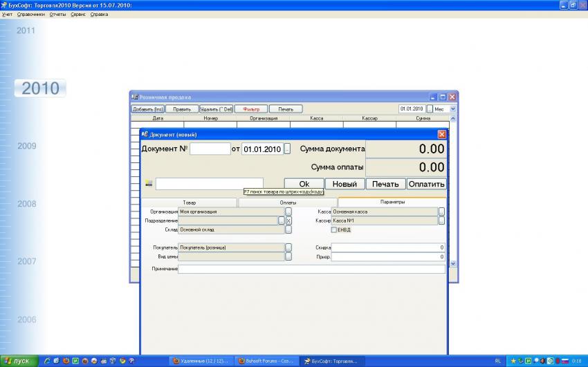588x367 pixels.
Task: Expand the Мес period dropdown
Action: point(453,109)
